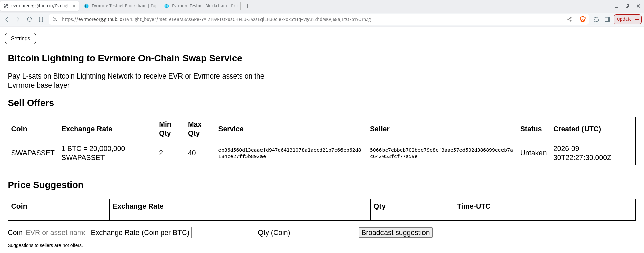Image resolution: width=644 pixels, height=253 pixels.
Task: Focus the Qty (Coin) input field
Action: tap(323, 233)
